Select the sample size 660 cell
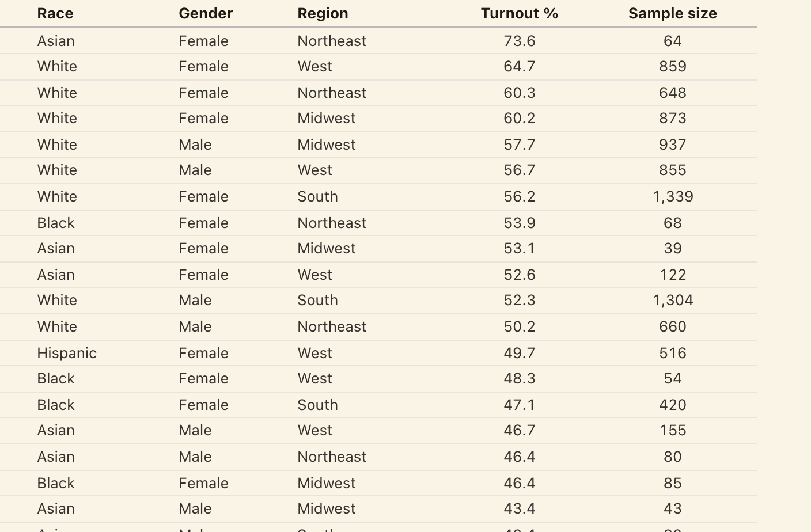 pos(673,326)
